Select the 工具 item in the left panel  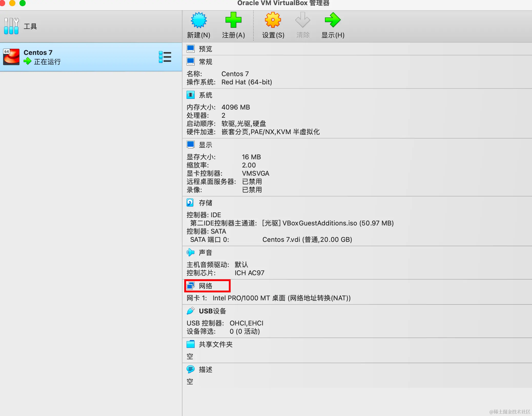(x=91, y=26)
